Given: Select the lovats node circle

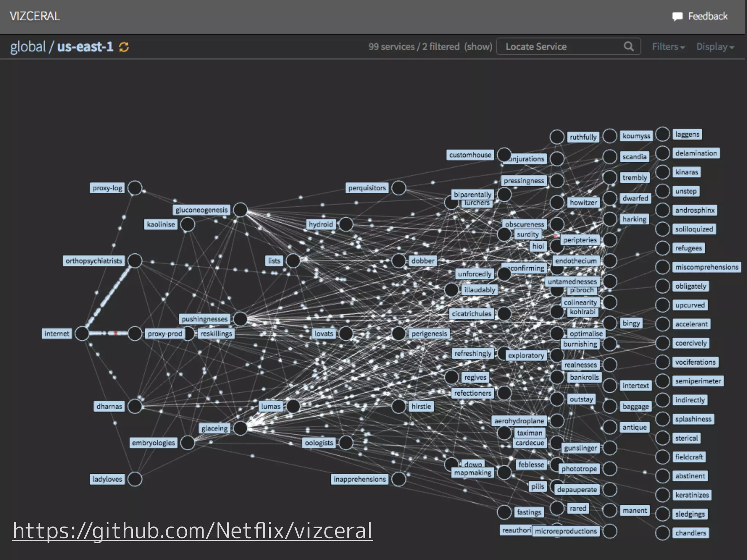Looking at the screenshot, I should tap(346, 333).
